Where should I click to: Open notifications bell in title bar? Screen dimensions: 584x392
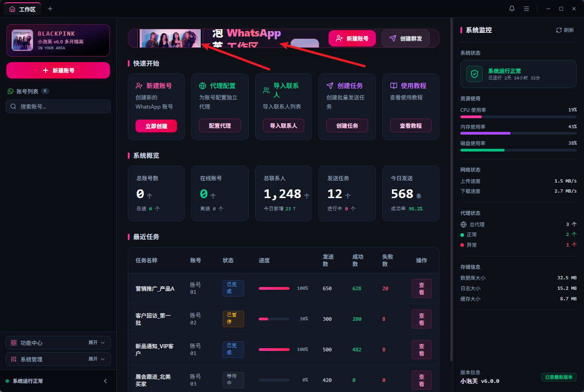(512, 9)
